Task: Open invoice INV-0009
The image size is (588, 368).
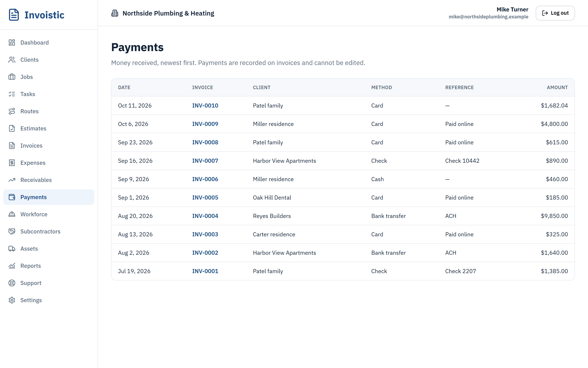Action: (205, 124)
